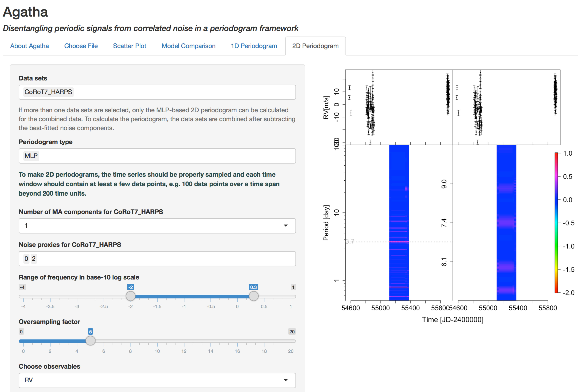Click the upper frequency range handle at 0.3
The image size is (578, 392).
point(253,296)
